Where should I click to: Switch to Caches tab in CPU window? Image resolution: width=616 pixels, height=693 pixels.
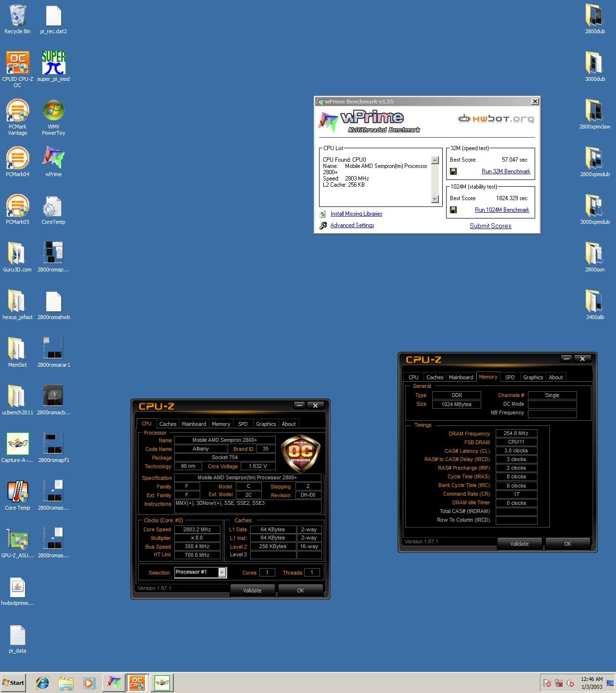tap(167, 424)
